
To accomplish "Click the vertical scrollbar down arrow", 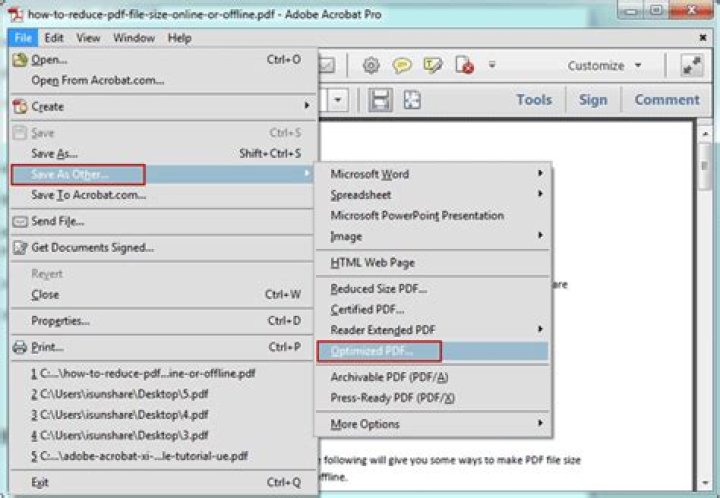I will click(x=705, y=482).
